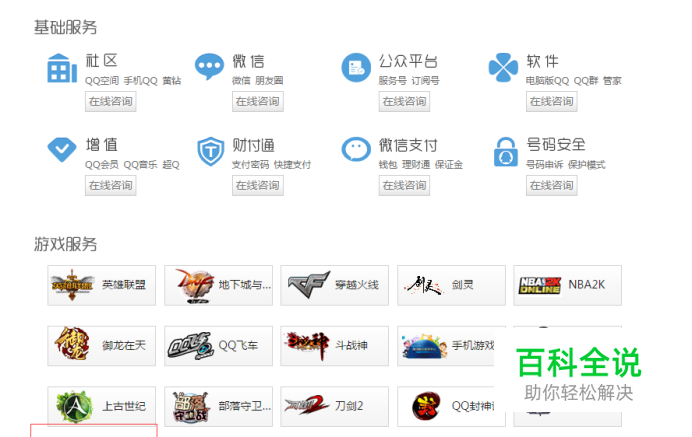This screenshot has width=692, height=437.
Task: Click the QQ封神记 game logo
Action: coord(426,406)
